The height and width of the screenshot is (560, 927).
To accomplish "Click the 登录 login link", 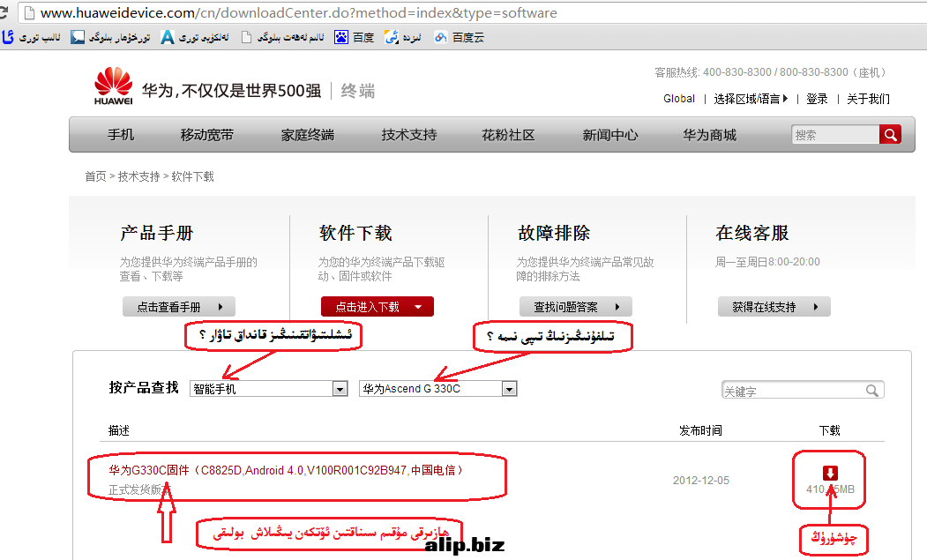I will (x=817, y=99).
